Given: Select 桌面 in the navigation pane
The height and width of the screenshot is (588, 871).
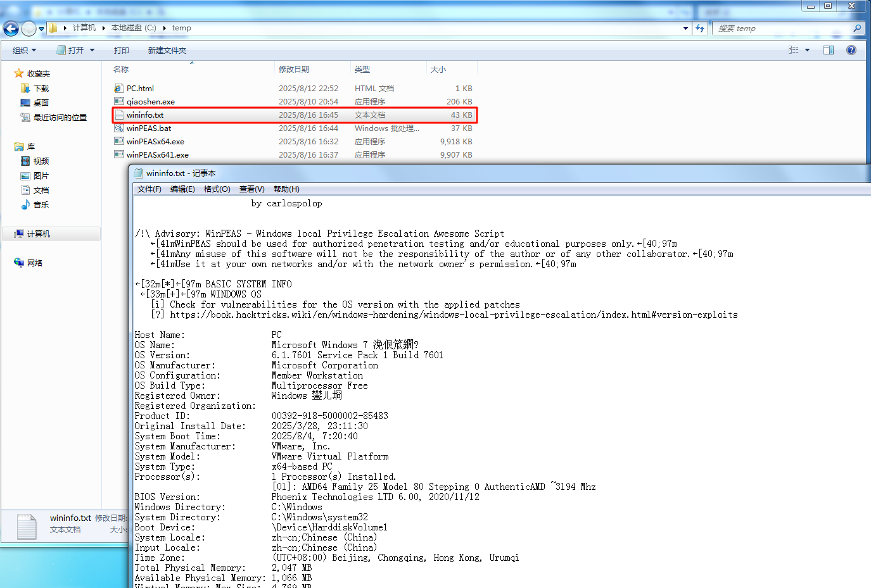Looking at the screenshot, I should pyautogui.click(x=41, y=103).
